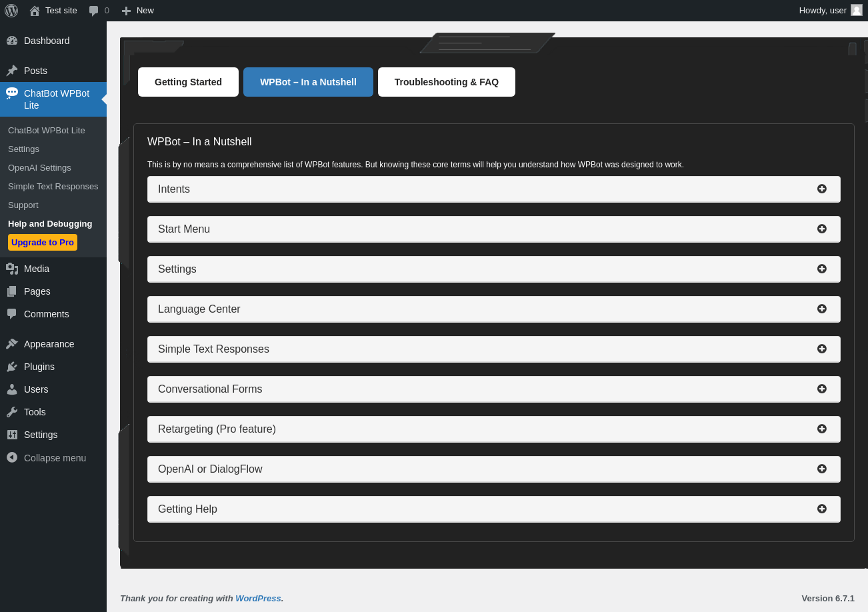The image size is (868, 612).
Task: Expand the Getting Help section
Action: (494, 509)
